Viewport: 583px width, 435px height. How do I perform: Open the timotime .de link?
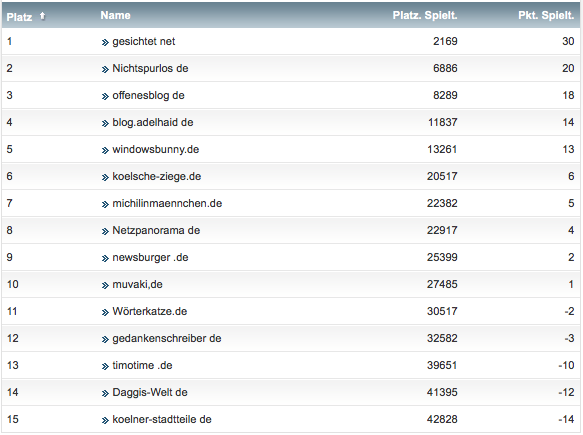tap(142, 365)
